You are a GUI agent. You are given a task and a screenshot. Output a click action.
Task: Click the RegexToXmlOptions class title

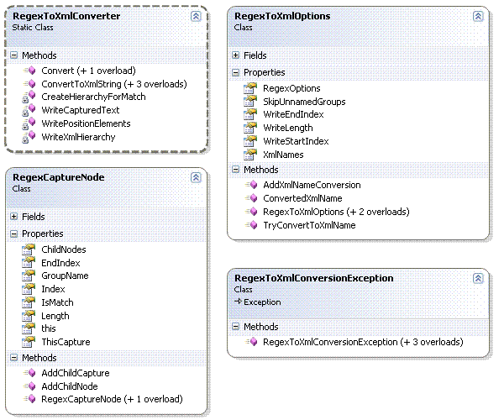coord(282,16)
